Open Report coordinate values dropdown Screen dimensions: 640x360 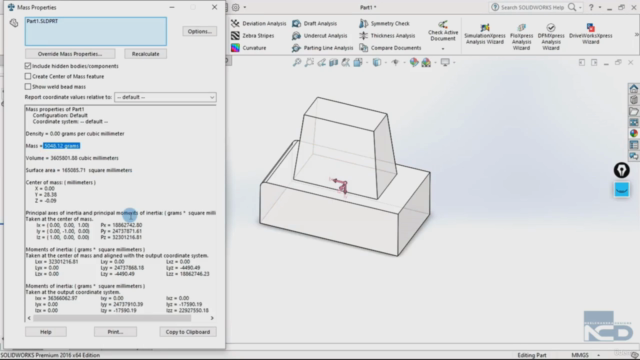tap(165, 97)
